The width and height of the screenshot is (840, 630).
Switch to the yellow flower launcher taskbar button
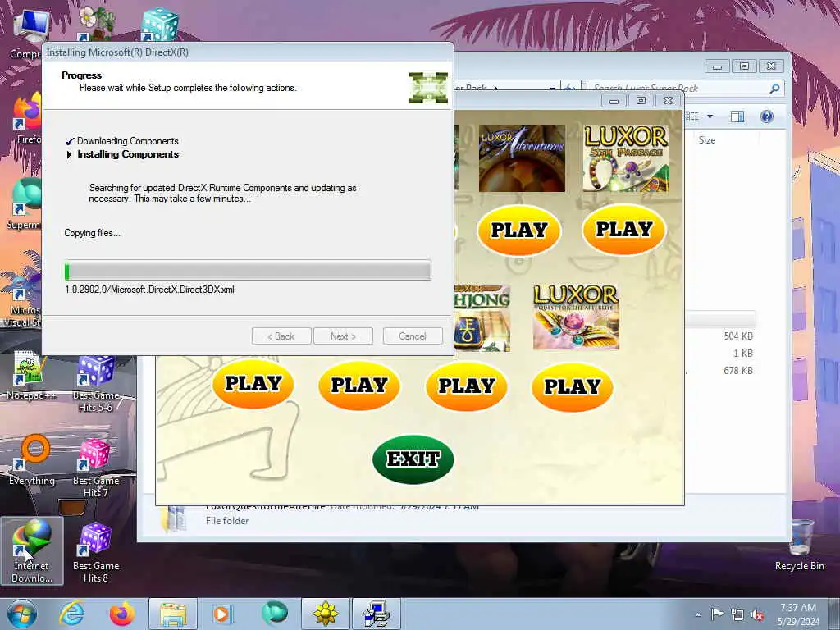(326, 614)
